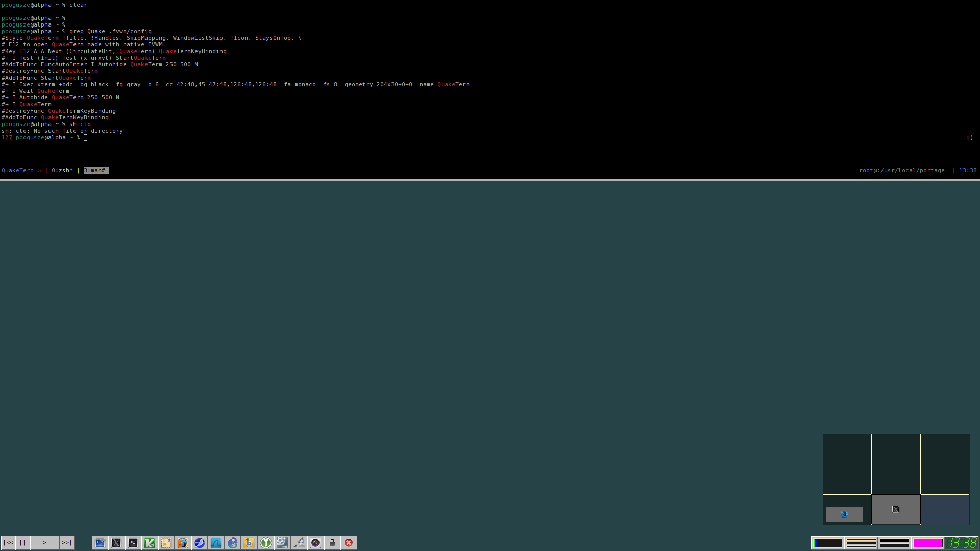Open the Wireshark shark fin icon

click(x=216, y=543)
